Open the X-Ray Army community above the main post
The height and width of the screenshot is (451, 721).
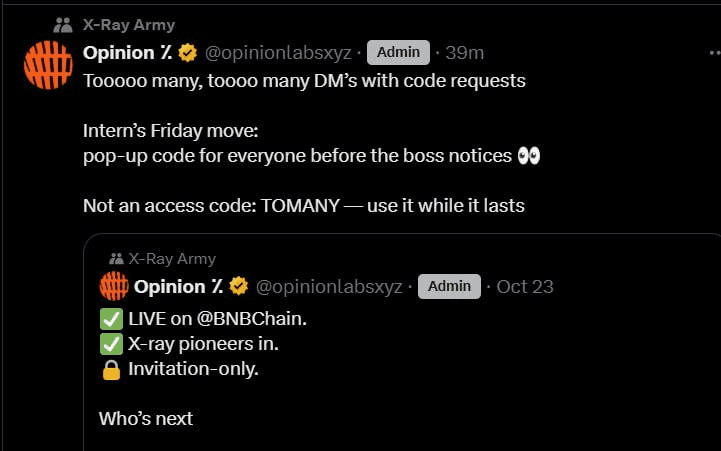(x=129, y=24)
